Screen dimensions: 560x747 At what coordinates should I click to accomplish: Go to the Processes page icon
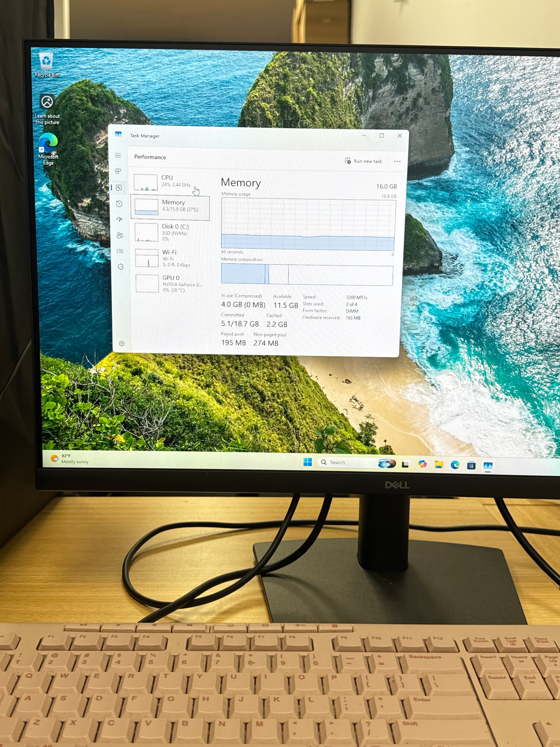[x=118, y=171]
